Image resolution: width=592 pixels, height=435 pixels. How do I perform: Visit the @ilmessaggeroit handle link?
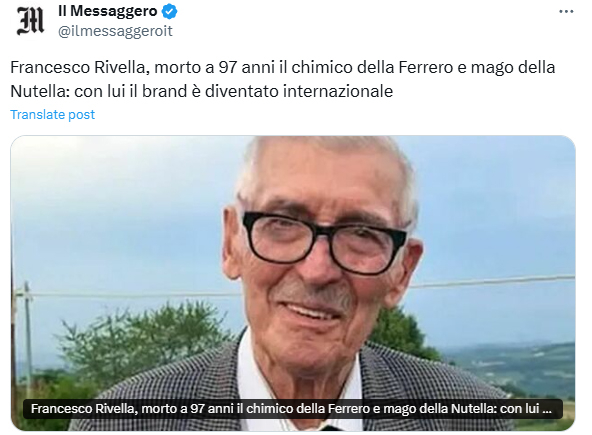pos(115,31)
